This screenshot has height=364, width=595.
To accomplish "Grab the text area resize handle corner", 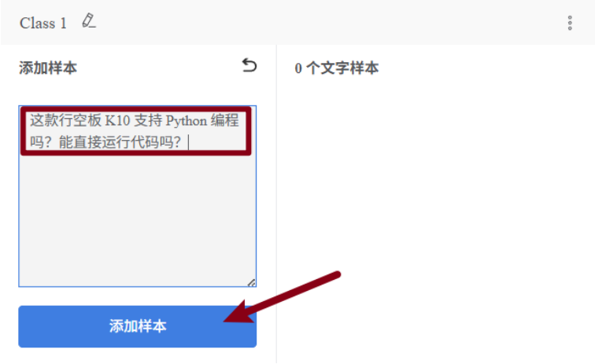I will 251,281.
